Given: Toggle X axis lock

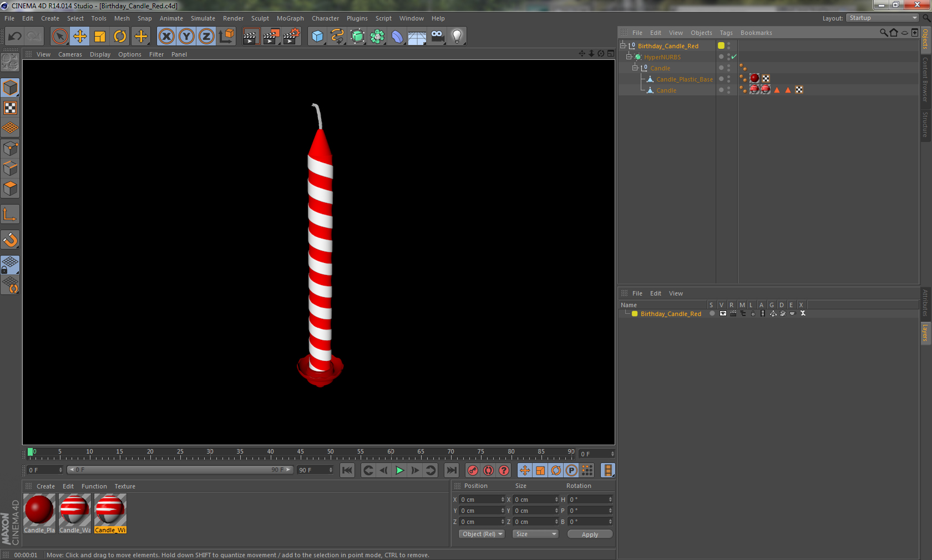Looking at the screenshot, I should [166, 37].
